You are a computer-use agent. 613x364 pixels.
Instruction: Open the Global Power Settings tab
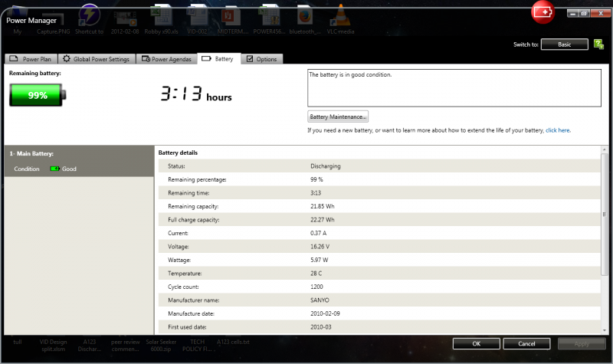click(97, 59)
